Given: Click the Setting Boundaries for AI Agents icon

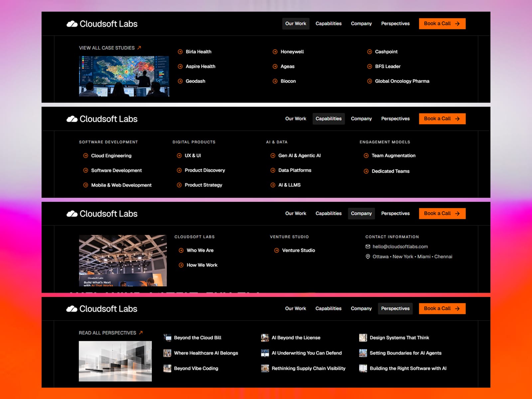Looking at the screenshot, I should tap(363, 353).
